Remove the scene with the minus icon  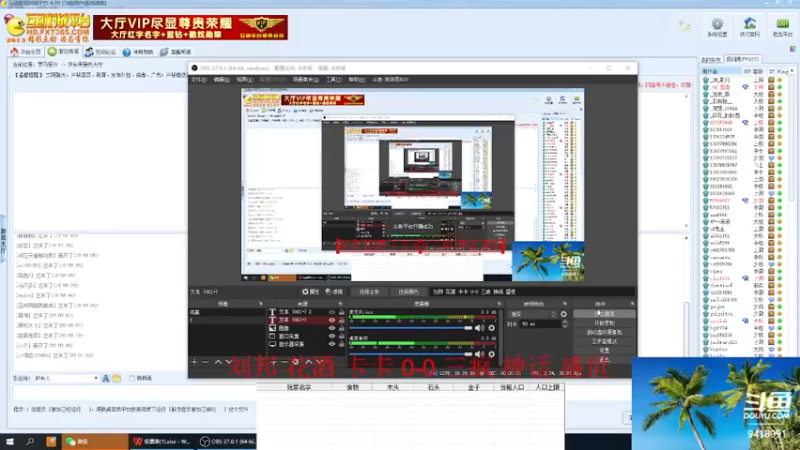[205, 362]
